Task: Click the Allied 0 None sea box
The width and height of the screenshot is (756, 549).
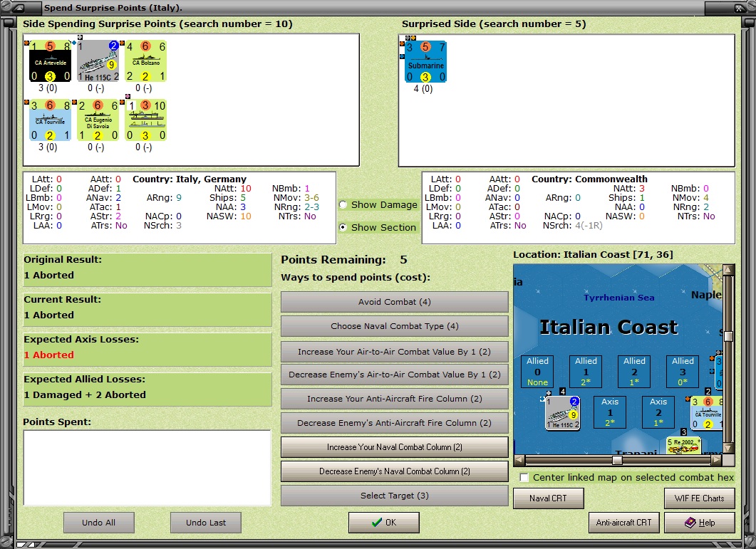Action: [x=537, y=372]
